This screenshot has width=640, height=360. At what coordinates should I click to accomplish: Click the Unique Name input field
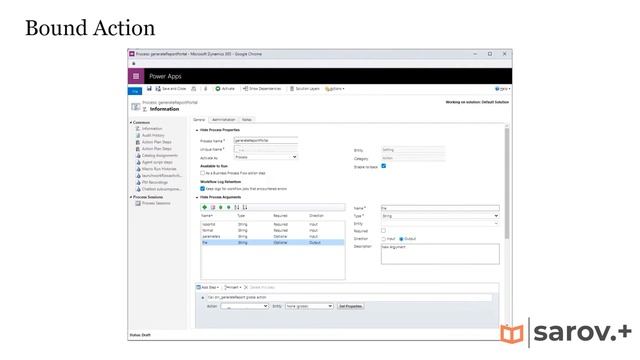pos(266,149)
